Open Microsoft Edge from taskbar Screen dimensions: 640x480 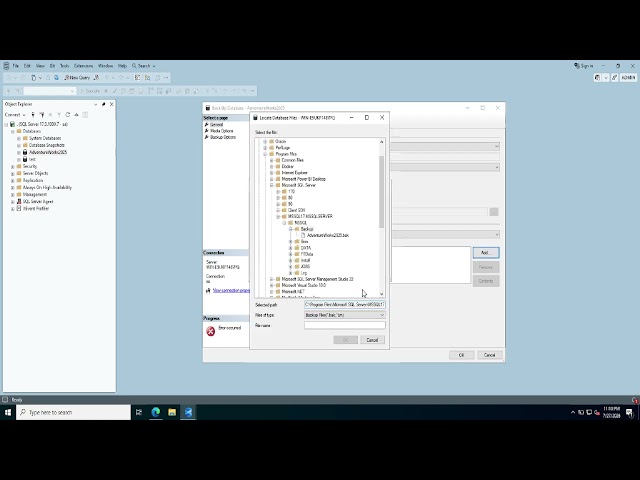[x=156, y=412]
